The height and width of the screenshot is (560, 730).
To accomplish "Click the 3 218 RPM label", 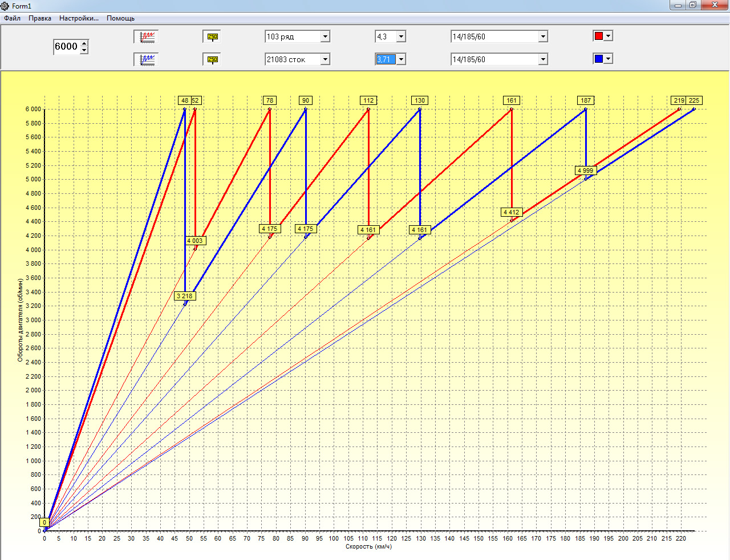I will click(x=185, y=296).
